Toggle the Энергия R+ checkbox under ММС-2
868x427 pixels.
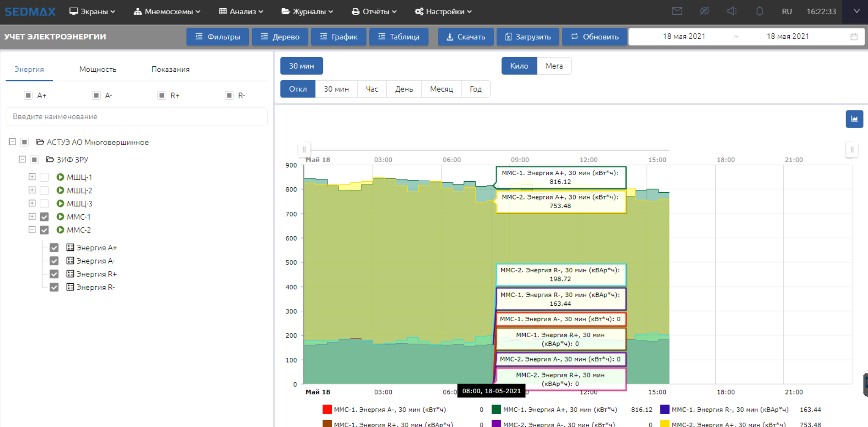[54, 274]
